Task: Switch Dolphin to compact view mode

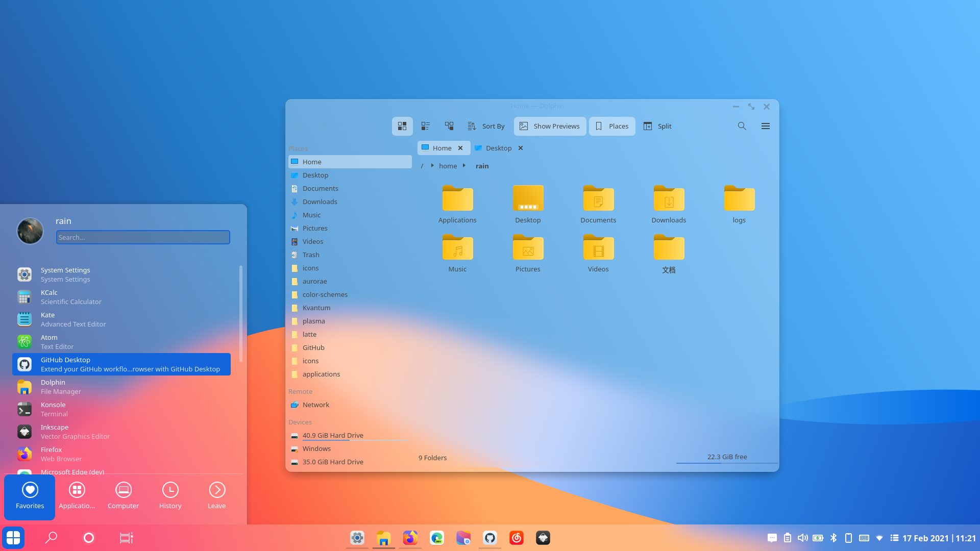Action: (x=425, y=126)
